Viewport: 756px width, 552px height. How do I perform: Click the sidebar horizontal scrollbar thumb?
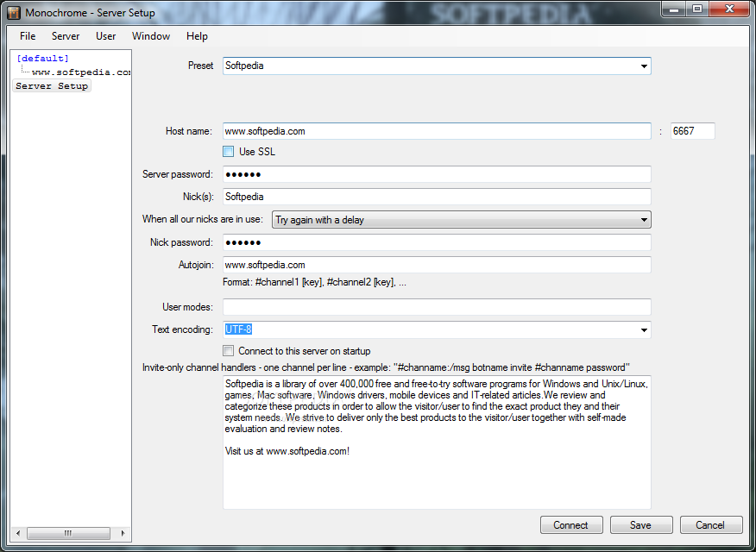[68, 533]
